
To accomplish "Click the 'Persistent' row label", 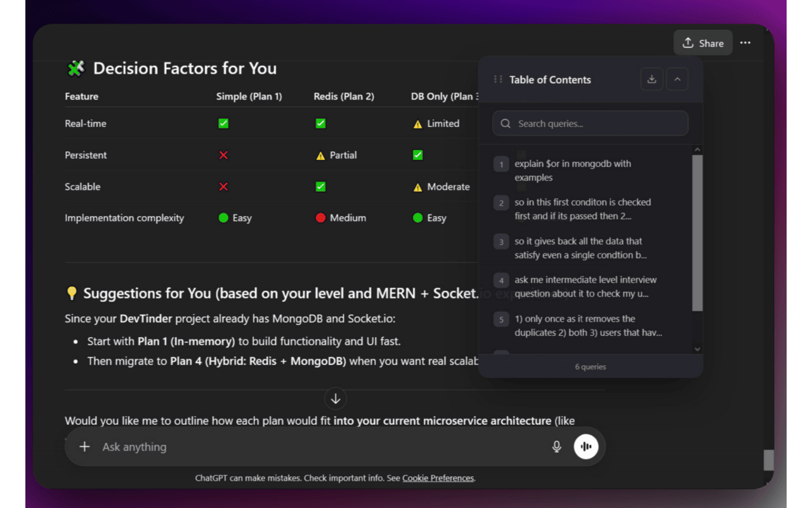I will pyautogui.click(x=86, y=156).
